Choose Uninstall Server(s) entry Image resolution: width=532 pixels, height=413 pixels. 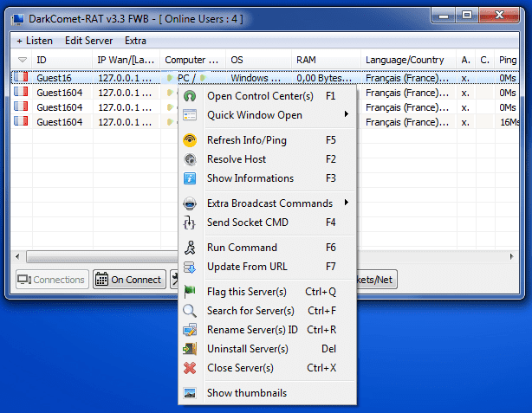pyautogui.click(x=268, y=349)
